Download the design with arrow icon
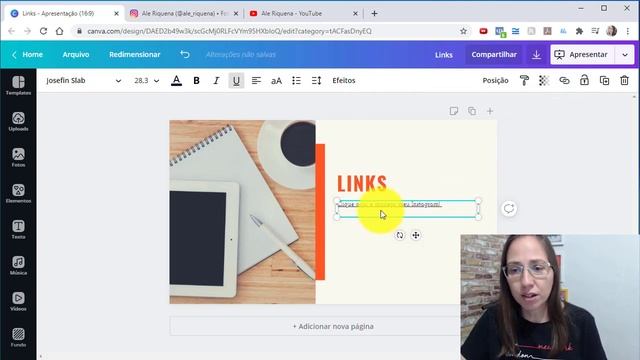The image size is (640, 360). point(536,54)
